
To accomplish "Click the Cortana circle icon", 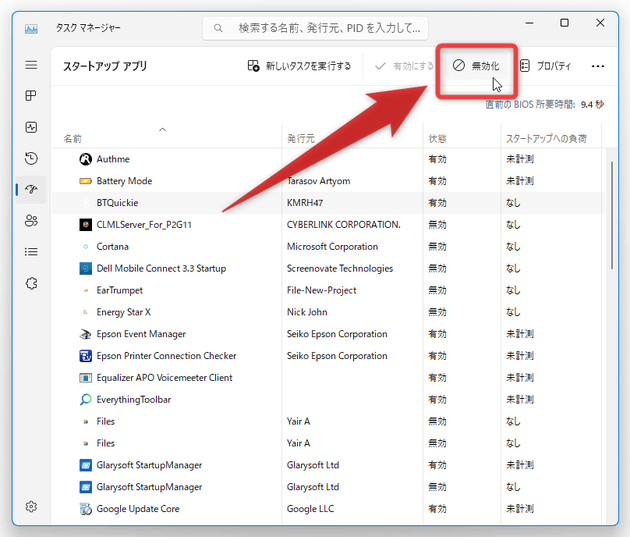I will (85, 247).
